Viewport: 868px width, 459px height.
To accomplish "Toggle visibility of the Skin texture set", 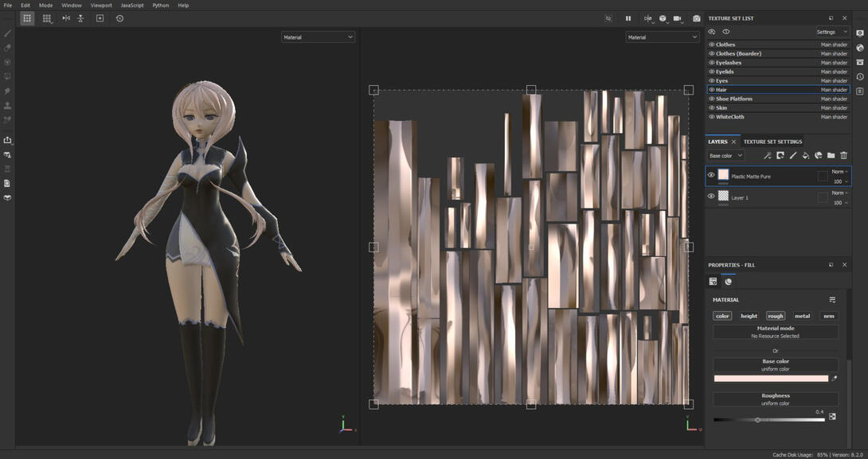I will point(711,108).
